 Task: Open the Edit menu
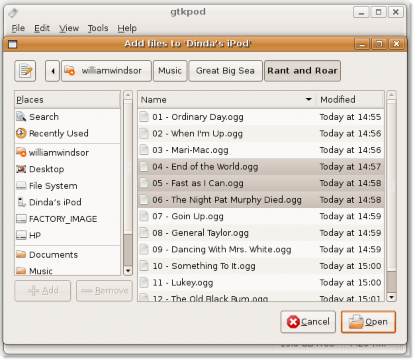42,28
